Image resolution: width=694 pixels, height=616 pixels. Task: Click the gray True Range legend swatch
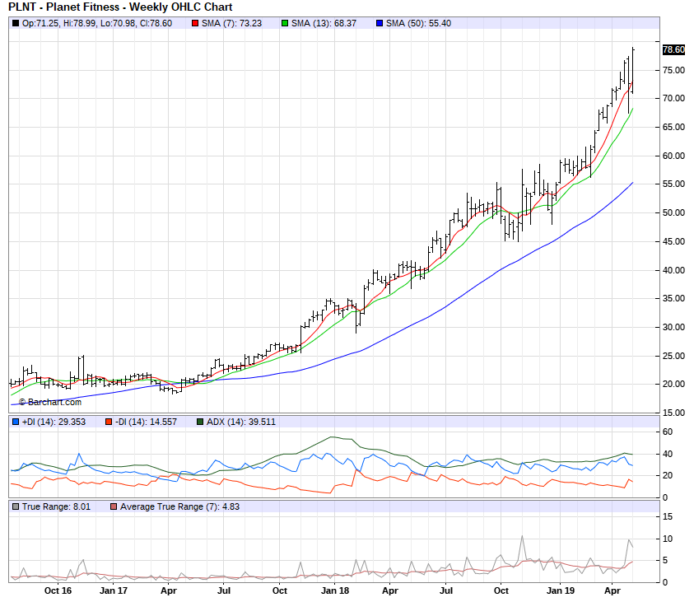[16, 506]
